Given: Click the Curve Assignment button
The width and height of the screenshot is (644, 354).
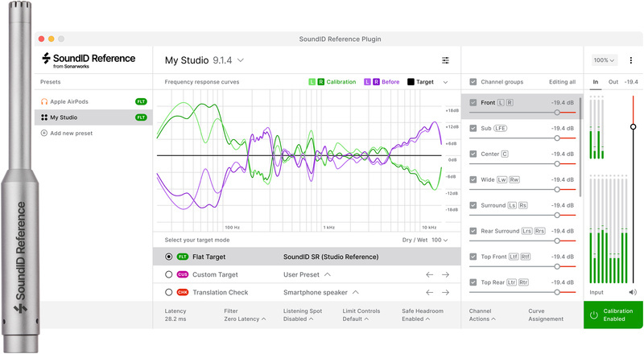Looking at the screenshot, I should pos(547,315).
